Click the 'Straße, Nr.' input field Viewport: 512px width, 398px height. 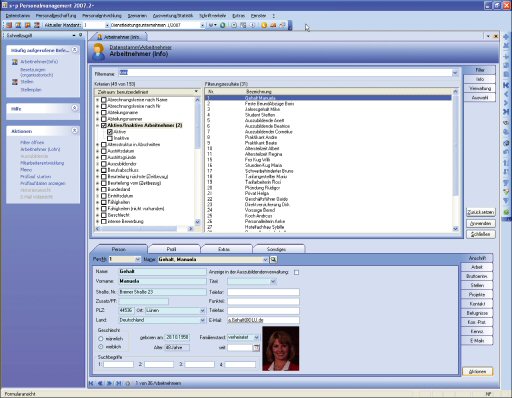(x=162, y=292)
